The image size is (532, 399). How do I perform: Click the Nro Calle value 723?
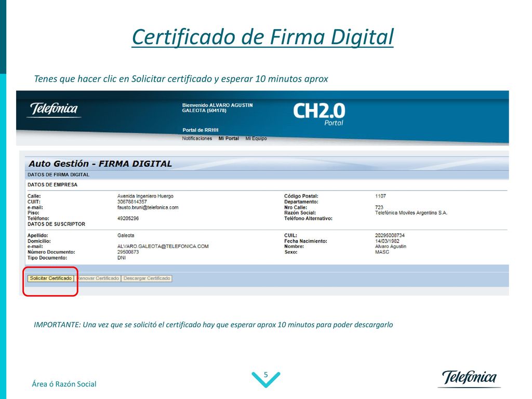coord(379,207)
